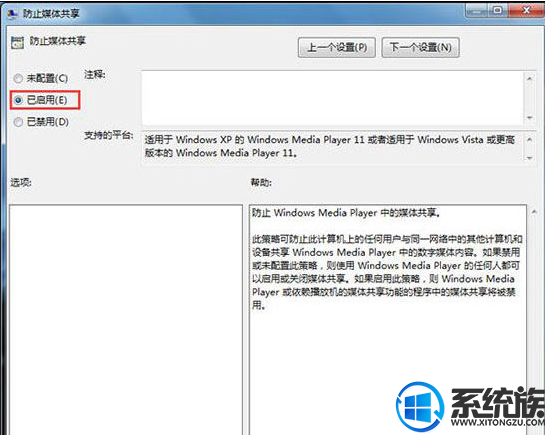Click supported platforms scrollbar up arrow
The width and height of the screenshot is (545, 435).
tap(529, 140)
